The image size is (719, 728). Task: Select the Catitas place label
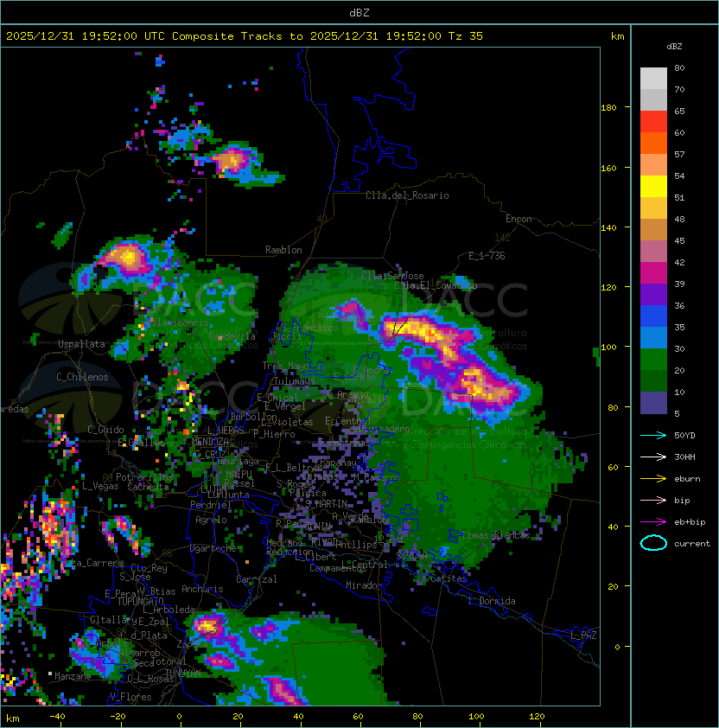[x=449, y=579]
